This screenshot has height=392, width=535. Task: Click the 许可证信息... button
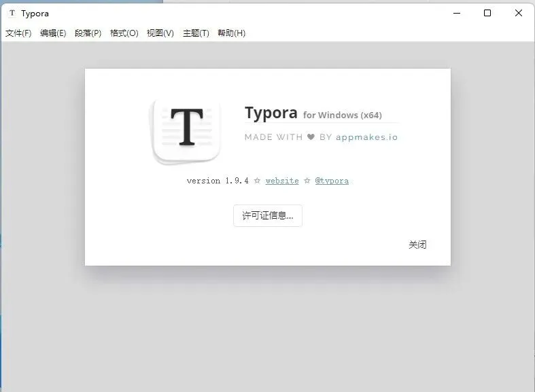pos(268,215)
